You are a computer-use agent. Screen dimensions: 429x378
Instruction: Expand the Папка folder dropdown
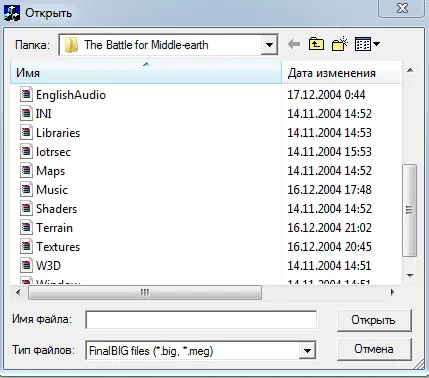269,44
